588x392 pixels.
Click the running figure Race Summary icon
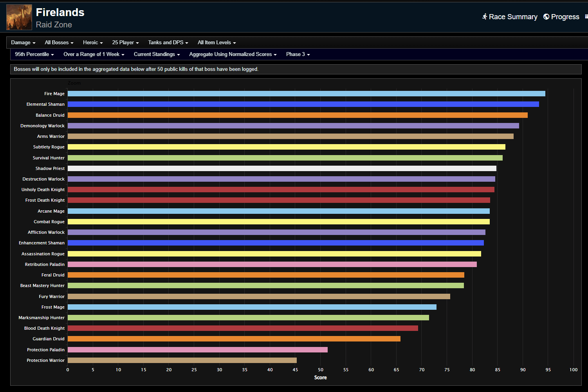coord(485,16)
